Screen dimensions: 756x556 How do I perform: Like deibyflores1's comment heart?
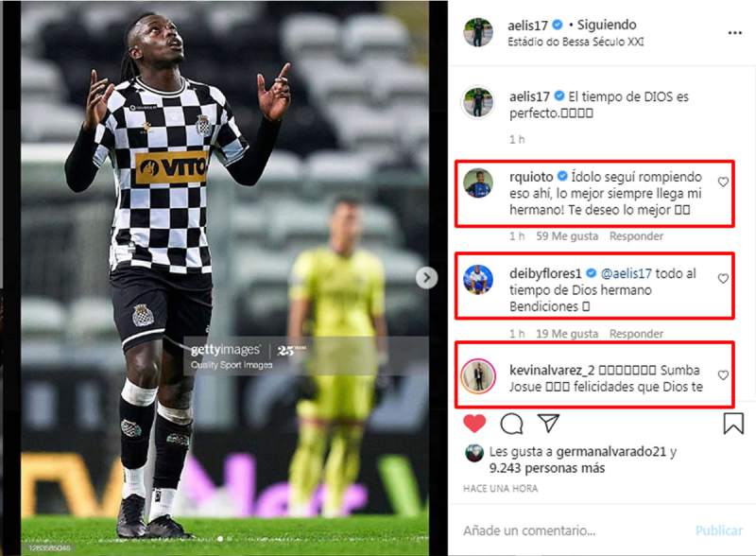click(x=723, y=279)
